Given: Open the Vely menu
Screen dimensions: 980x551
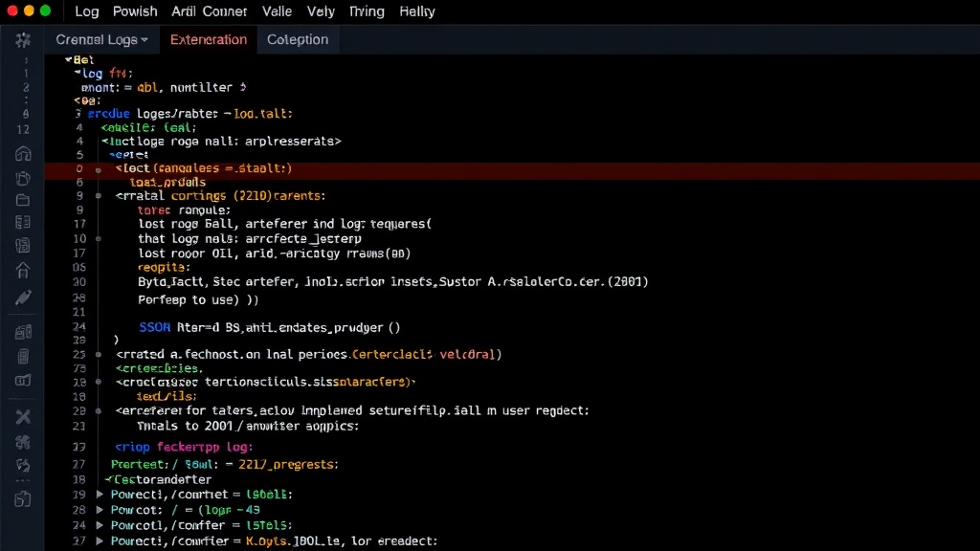Looking at the screenshot, I should click(x=321, y=11).
